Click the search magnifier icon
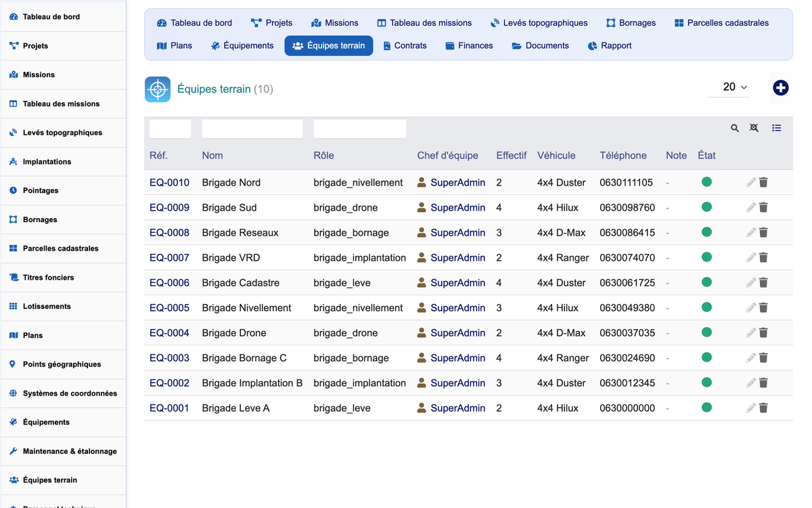812x508 pixels. pyautogui.click(x=735, y=128)
